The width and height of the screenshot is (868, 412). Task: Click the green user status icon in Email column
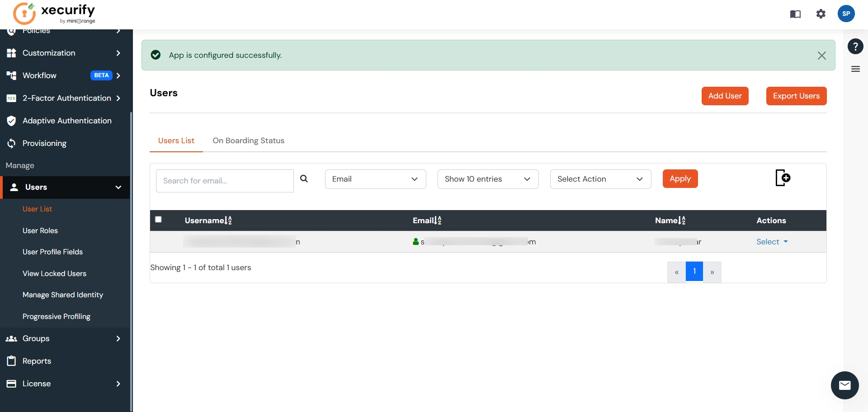415,242
